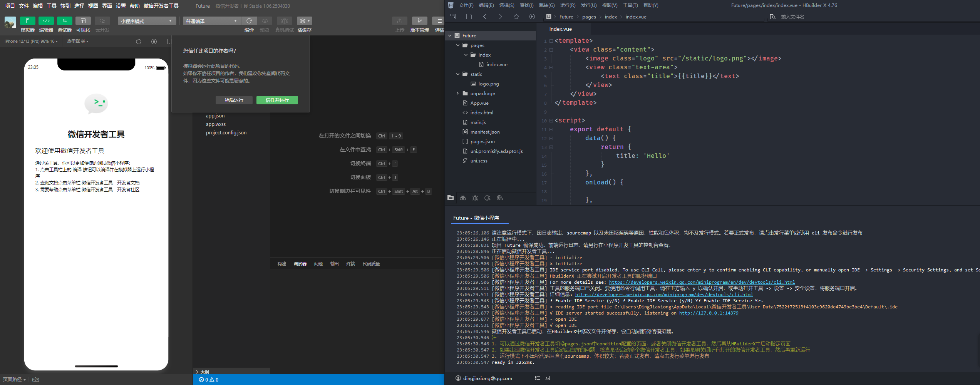Click the simulator stop record icon
Viewport: 980px width, 385px height.
pyautogui.click(x=154, y=42)
